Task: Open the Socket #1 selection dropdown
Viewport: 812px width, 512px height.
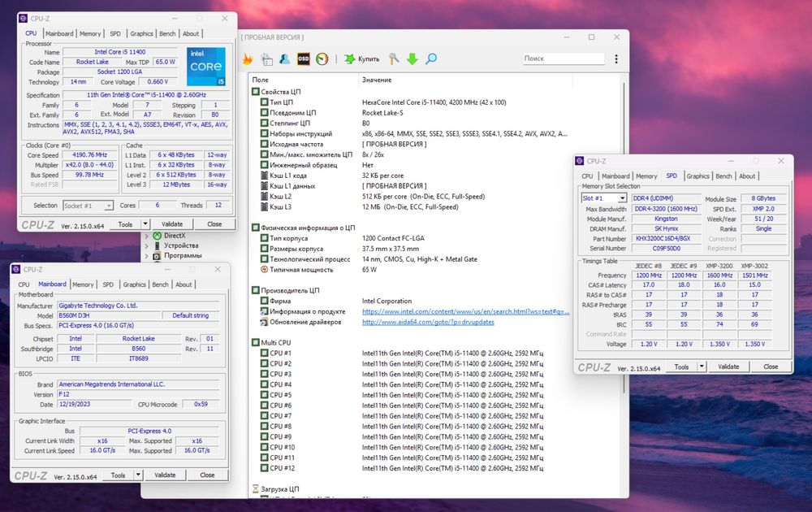Action: click(x=89, y=206)
